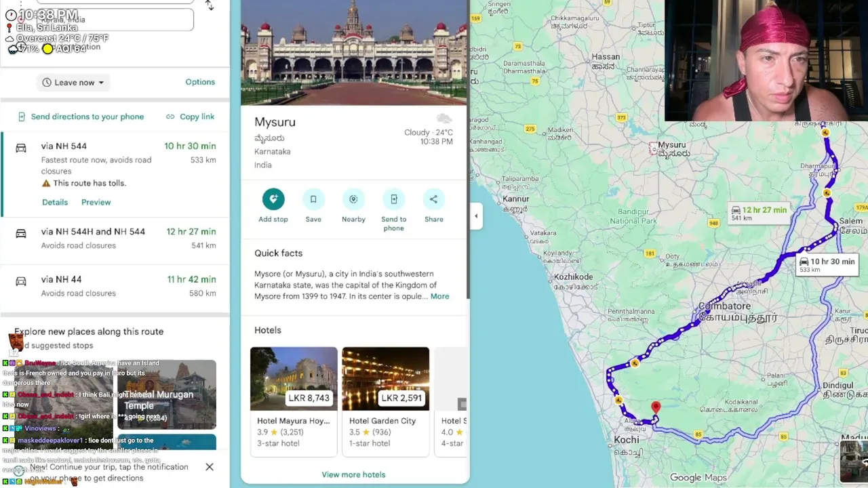Click the link icon beside Copy link

pos(170,117)
